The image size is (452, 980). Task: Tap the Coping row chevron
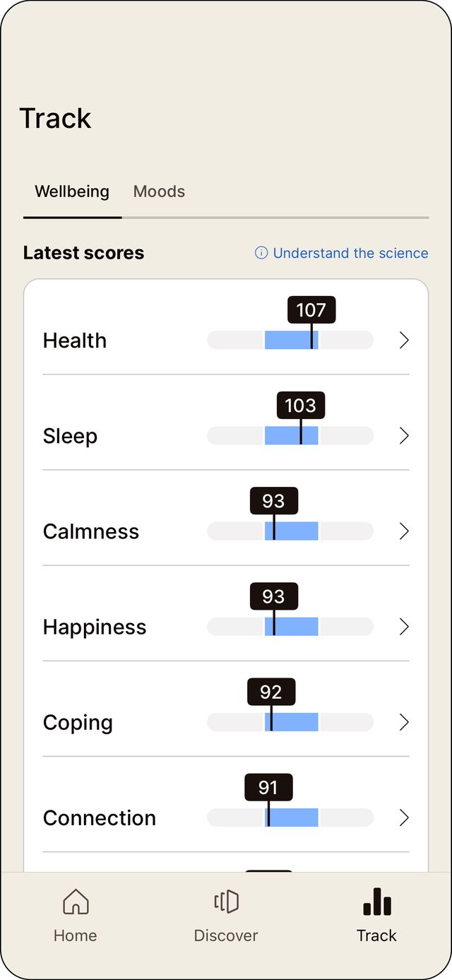(404, 722)
